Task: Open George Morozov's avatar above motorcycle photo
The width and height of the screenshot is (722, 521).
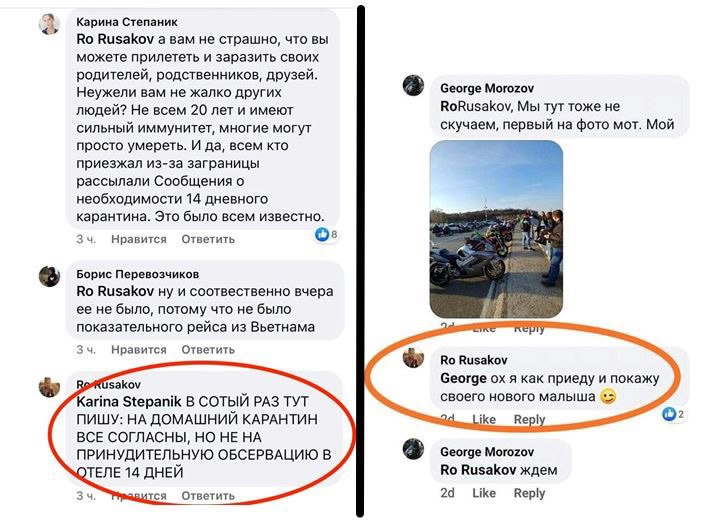Action: click(x=413, y=85)
